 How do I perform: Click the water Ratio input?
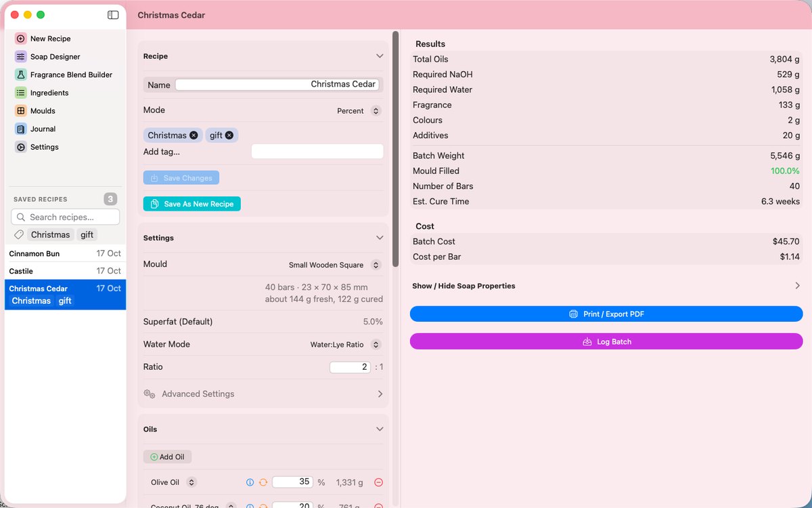pyautogui.click(x=351, y=367)
